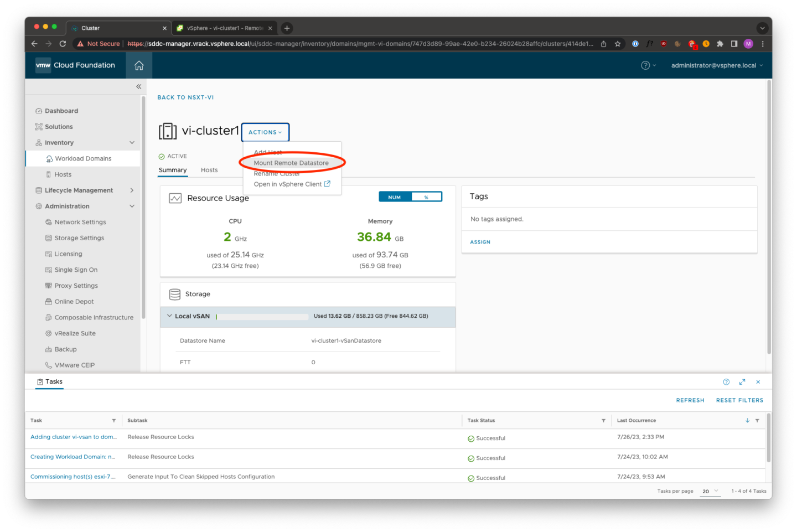Open the VMware CEIP settings

(x=75, y=365)
